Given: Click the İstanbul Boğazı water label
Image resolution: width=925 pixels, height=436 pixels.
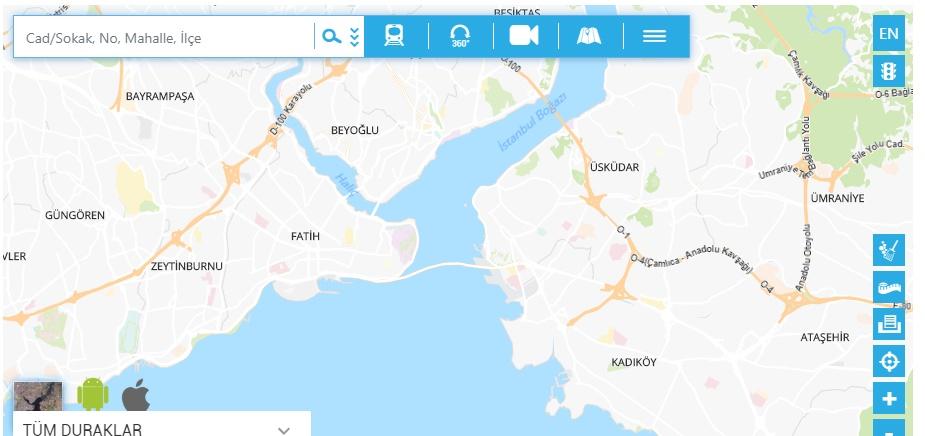Looking at the screenshot, I should (533, 122).
